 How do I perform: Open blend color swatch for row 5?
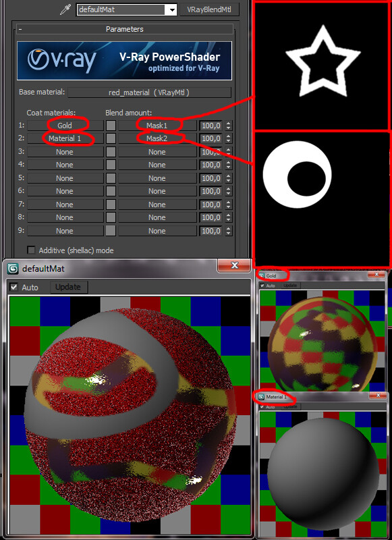[111, 178]
